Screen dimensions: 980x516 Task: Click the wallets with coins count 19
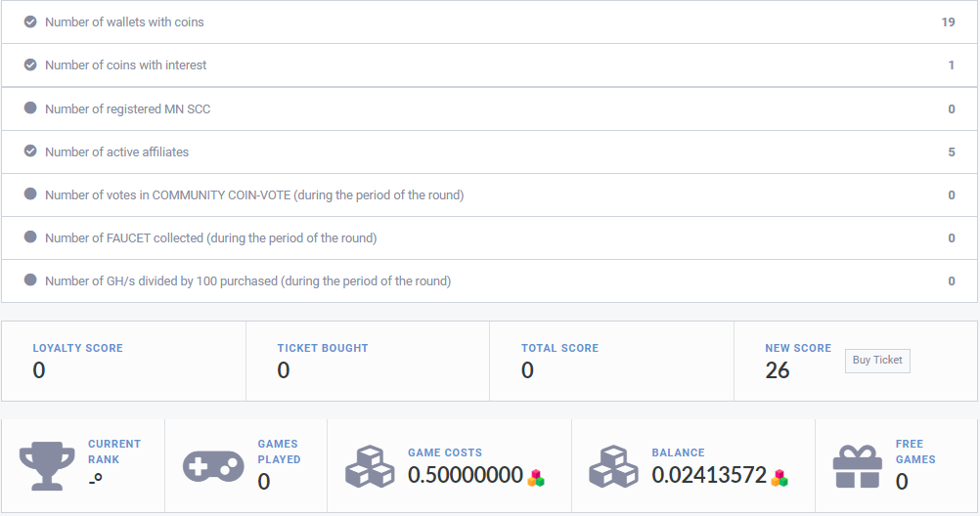(948, 21)
